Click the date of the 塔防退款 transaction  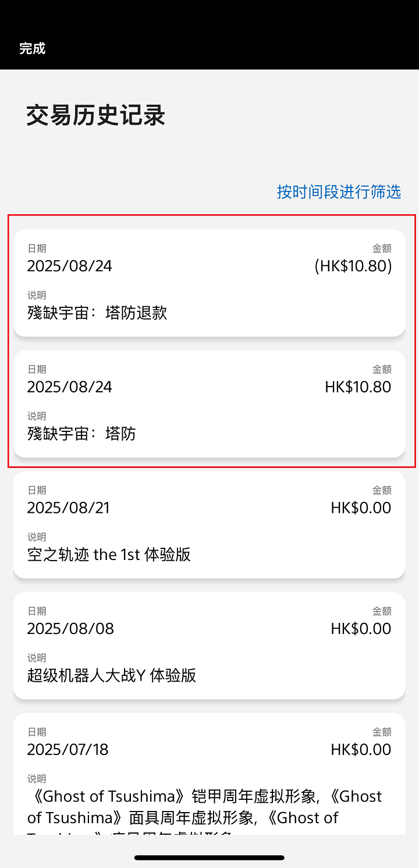[x=70, y=266]
